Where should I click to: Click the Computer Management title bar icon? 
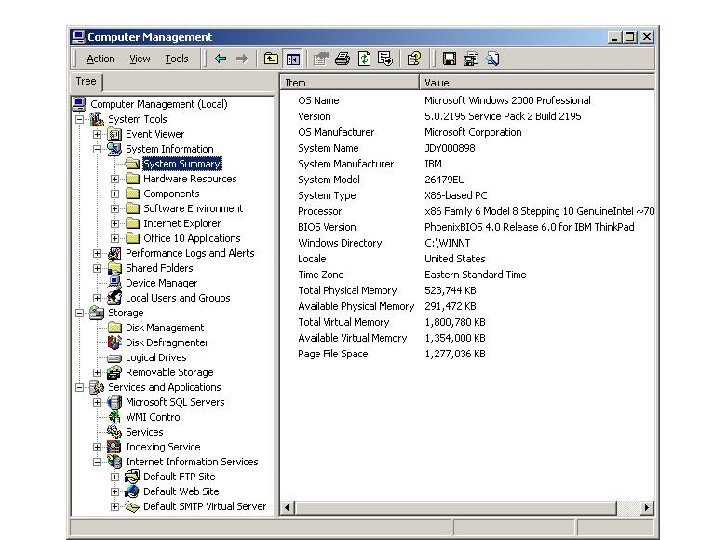pyautogui.click(x=79, y=37)
